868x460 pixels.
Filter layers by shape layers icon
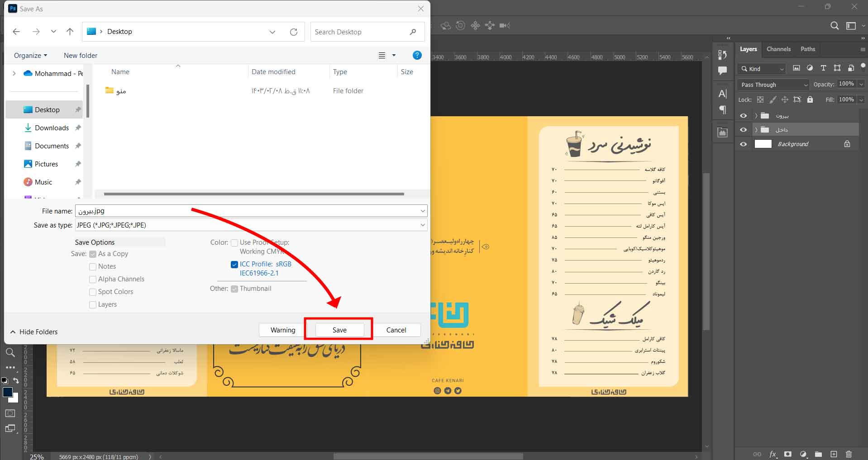point(837,68)
